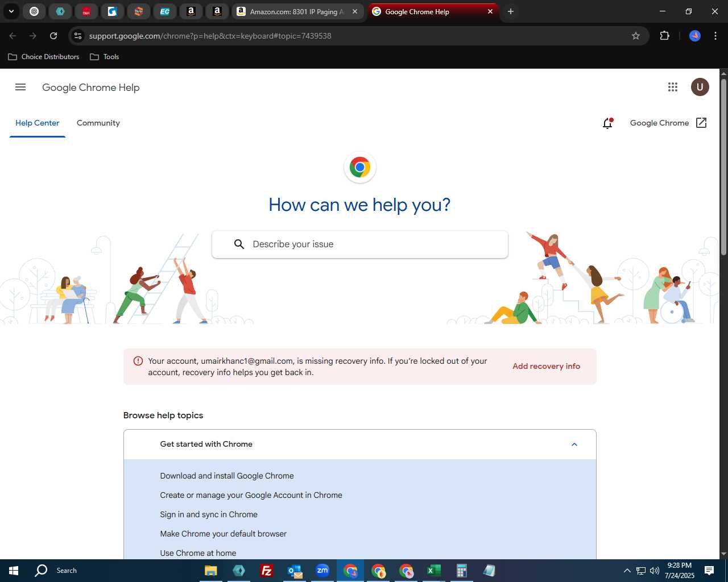
Task: Open FileZilla from the taskbar
Action: click(266, 571)
